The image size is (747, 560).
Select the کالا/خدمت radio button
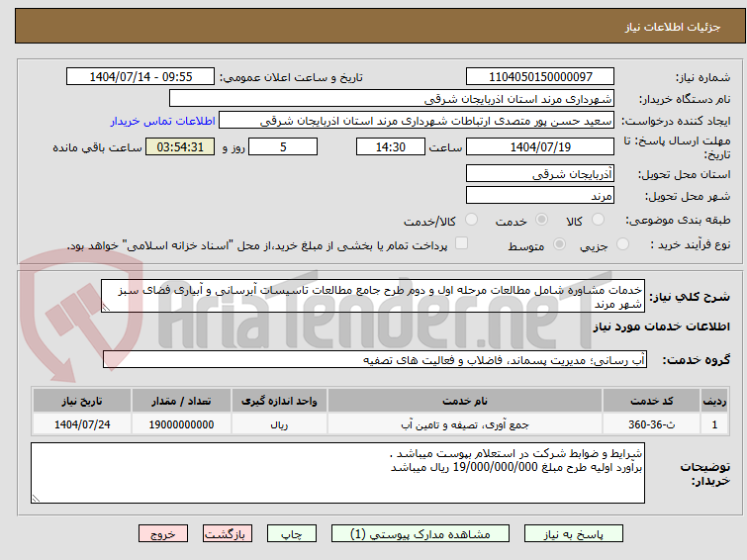(x=471, y=220)
